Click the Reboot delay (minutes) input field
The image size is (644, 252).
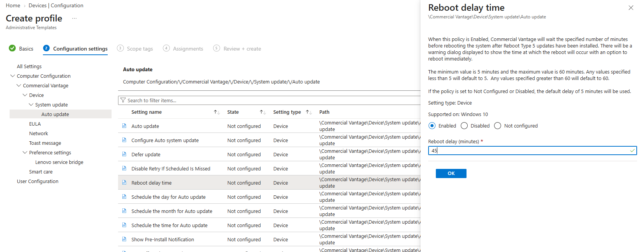(x=532, y=151)
